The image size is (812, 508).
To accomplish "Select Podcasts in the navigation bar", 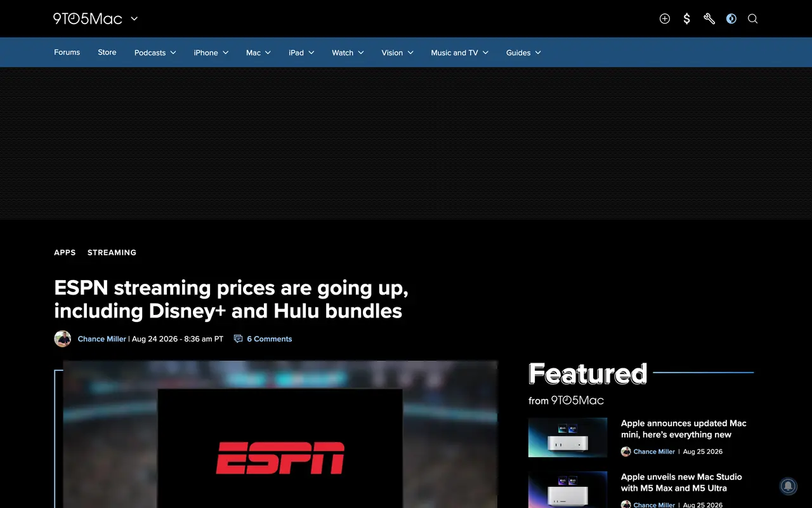I will tap(150, 53).
